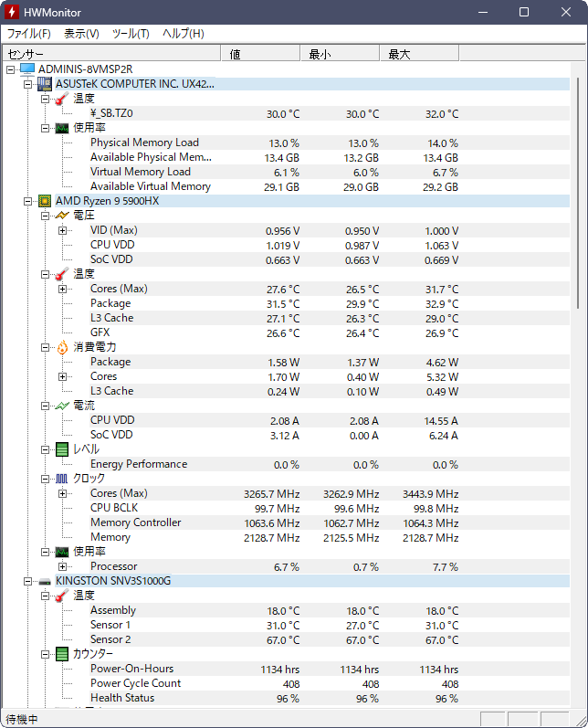Click the computer monitor icon beside ADMINIS-8VMSP2R
The width and height of the screenshot is (588, 728).
[27, 69]
